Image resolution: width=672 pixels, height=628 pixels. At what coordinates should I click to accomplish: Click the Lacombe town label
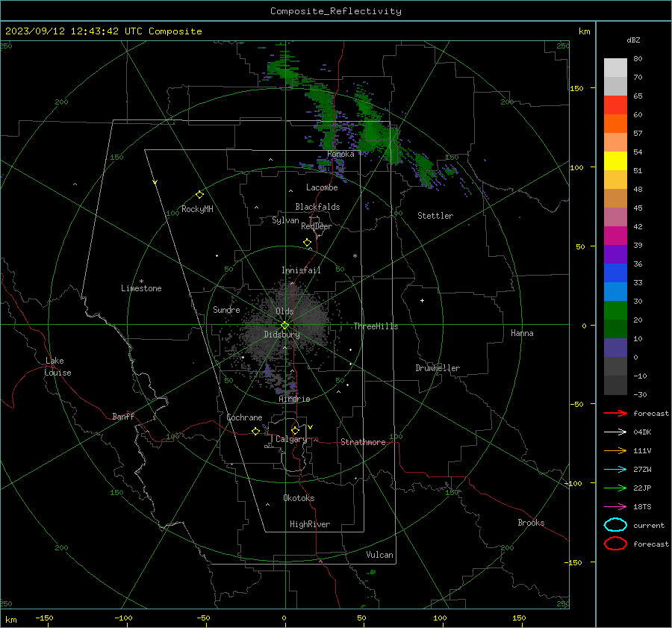tap(322, 187)
